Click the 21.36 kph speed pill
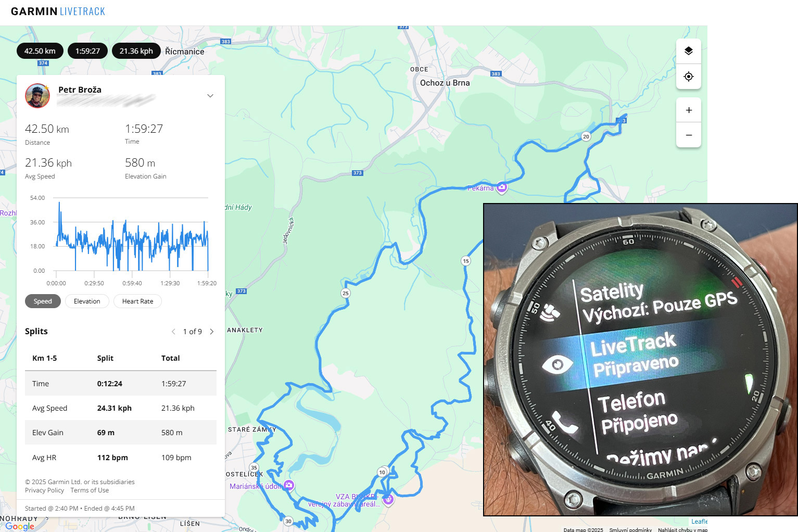 click(x=136, y=51)
